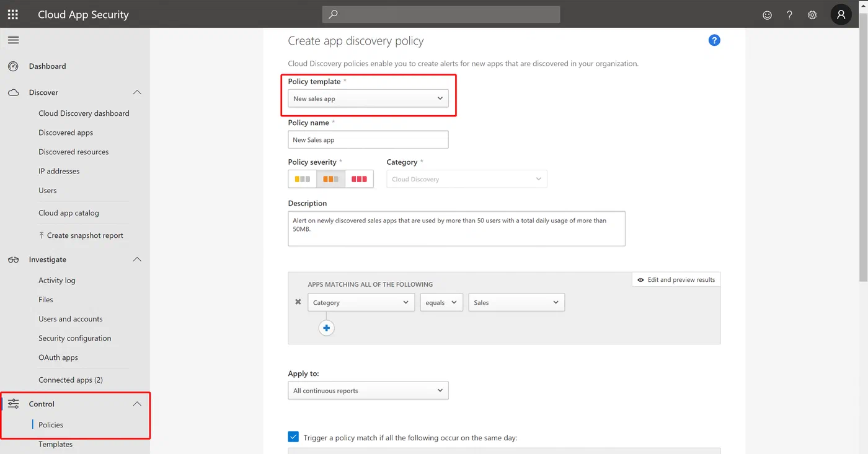Image resolution: width=868 pixels, height=454 pixels.
Task: Click the Dashboard gauge icon
Action: tap(13, 66)
